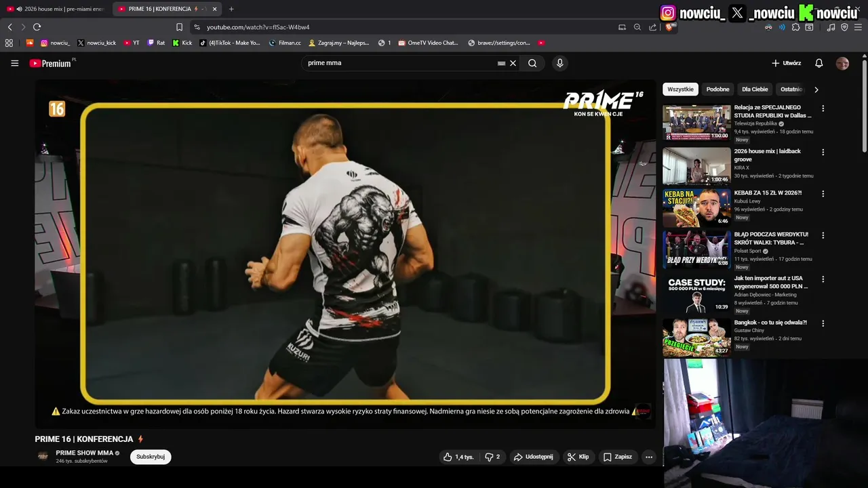The width and height of the screenshot is (868, 488).
Task: Open the Filman.cc bookmark
Action: [x=285, y=43]
